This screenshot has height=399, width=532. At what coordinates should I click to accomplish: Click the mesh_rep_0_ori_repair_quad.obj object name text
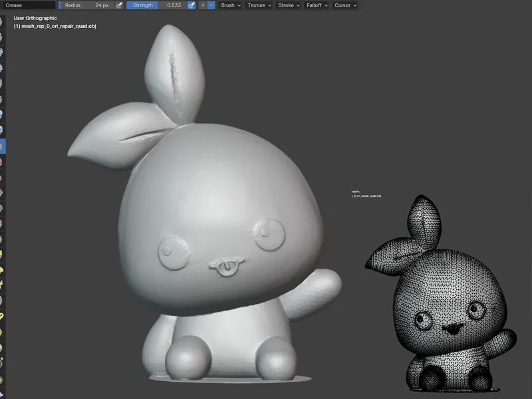(59, 26)
